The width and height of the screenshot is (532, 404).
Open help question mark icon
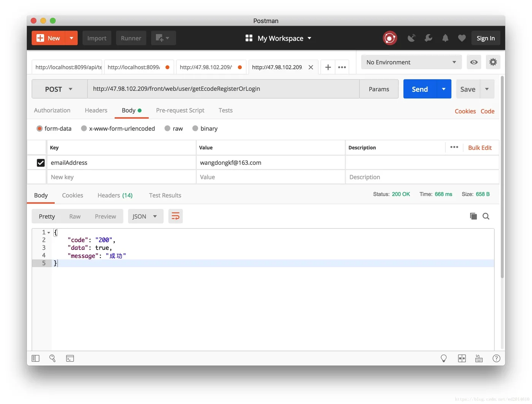(x=496, y=358)
